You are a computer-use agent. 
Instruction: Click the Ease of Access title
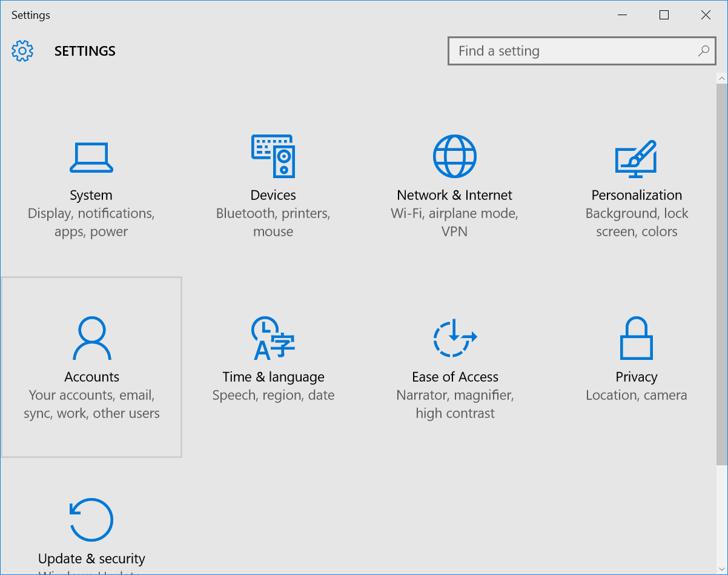(455, 377)
